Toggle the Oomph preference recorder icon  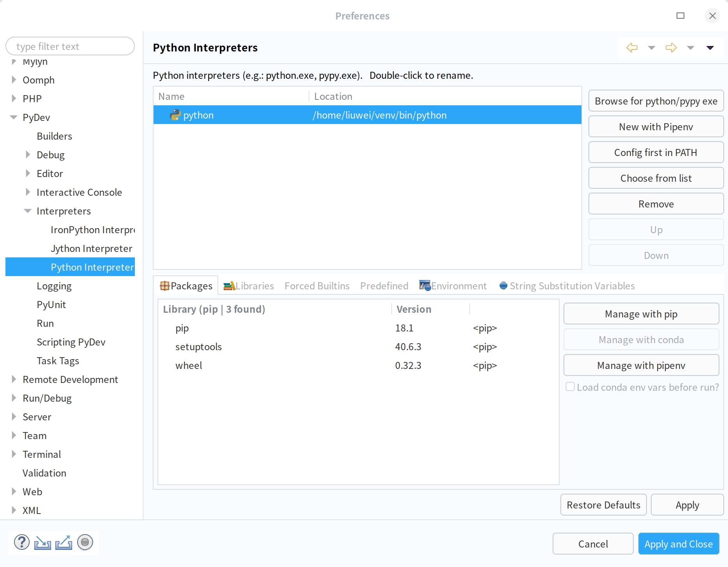[x=85, y=542]
